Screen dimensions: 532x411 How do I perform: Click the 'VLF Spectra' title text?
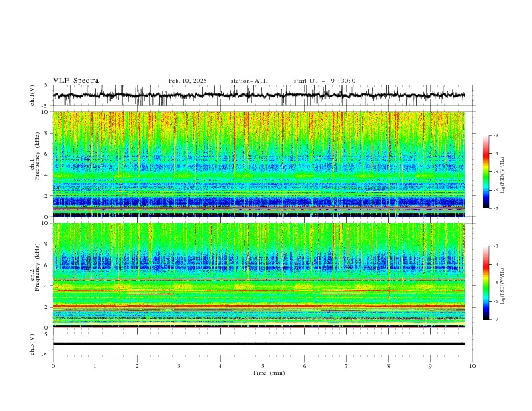click(76, 81)
